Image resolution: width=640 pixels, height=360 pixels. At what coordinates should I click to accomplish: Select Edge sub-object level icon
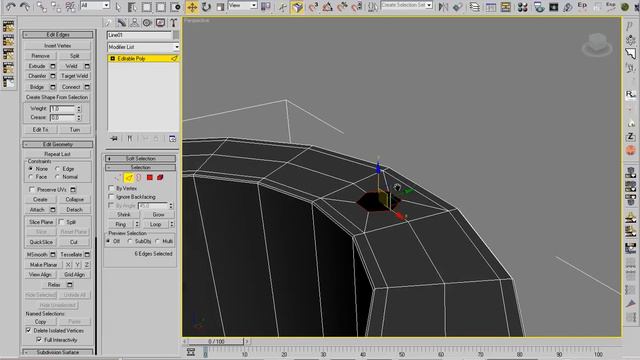(129, 178)
